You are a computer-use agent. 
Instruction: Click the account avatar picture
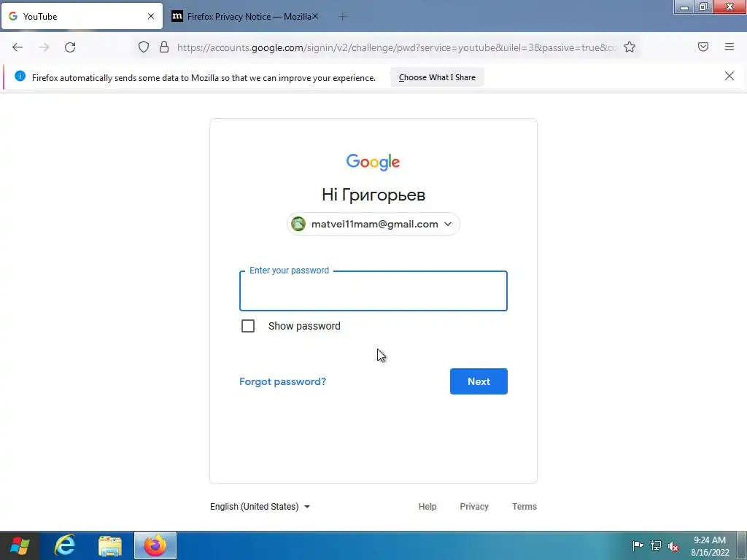click(298, 224)
